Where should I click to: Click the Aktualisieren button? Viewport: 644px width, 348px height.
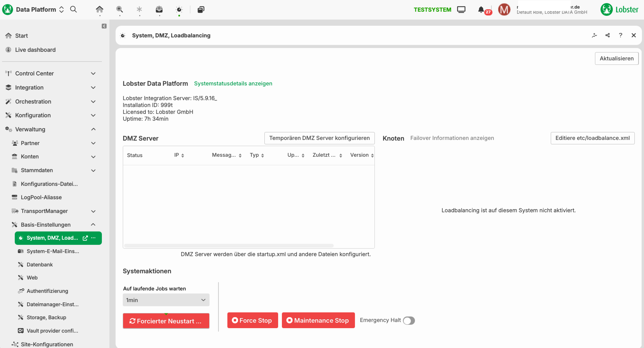click(617, 58)
